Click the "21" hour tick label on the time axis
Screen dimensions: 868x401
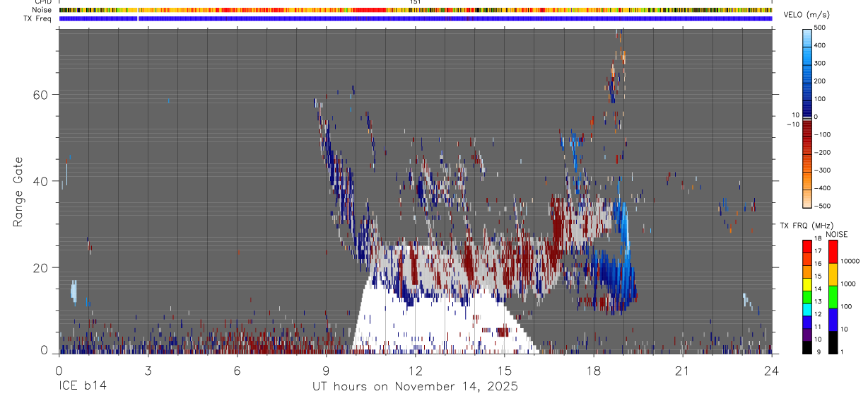(683, 371)
